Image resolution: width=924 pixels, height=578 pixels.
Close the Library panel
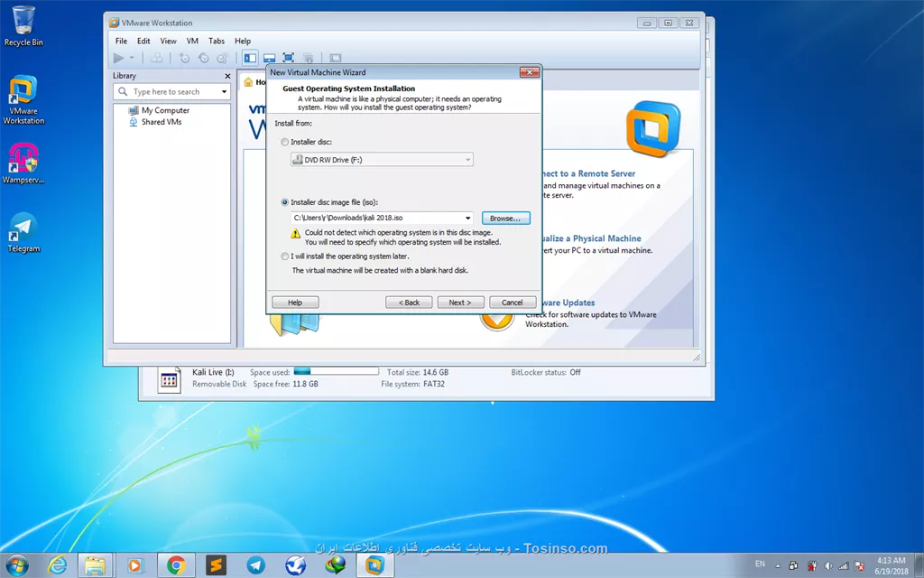[x=227, y=76]
